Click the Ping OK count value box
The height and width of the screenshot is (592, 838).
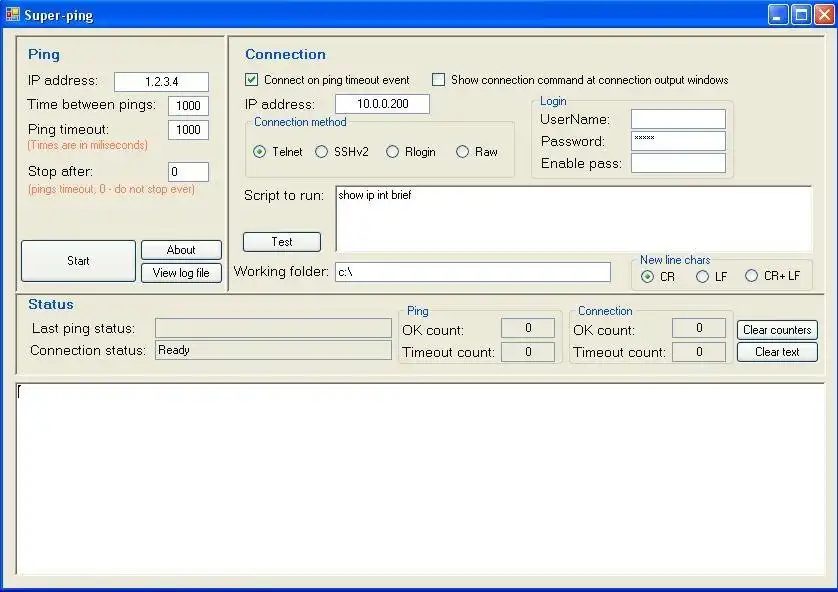click(x=527, y=328)
